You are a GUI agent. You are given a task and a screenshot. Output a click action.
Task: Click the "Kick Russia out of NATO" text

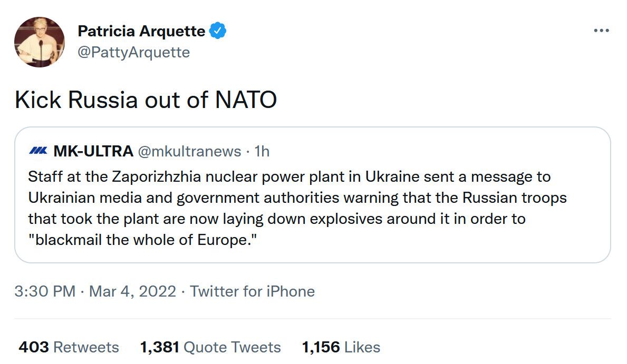(146, 100)
